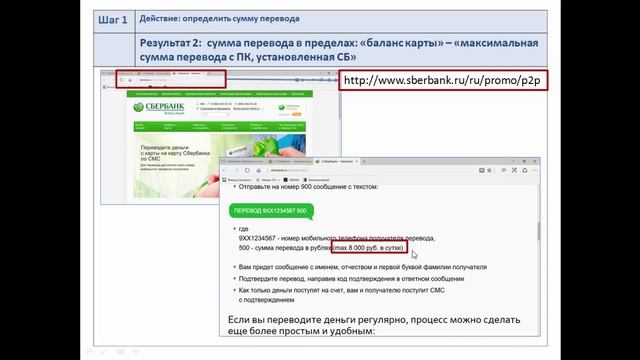Click the favorites star in the front browser toolbar

tap(489, 170)
